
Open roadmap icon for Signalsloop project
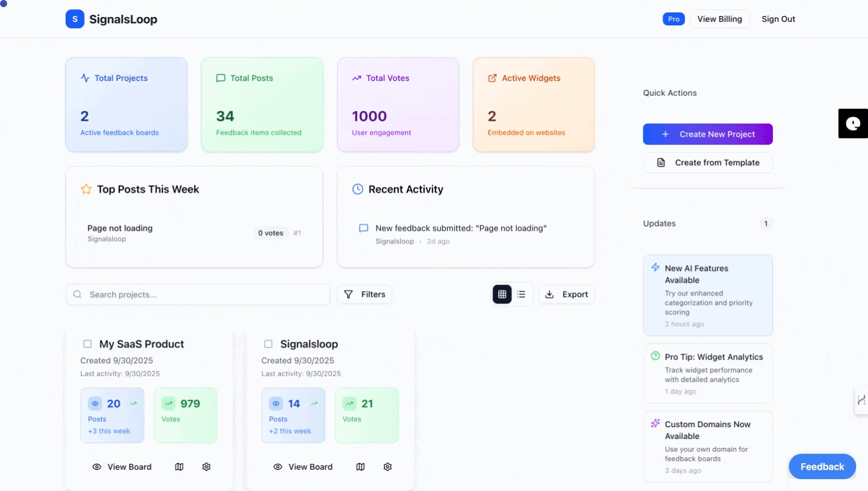click(x=360, y=467)
